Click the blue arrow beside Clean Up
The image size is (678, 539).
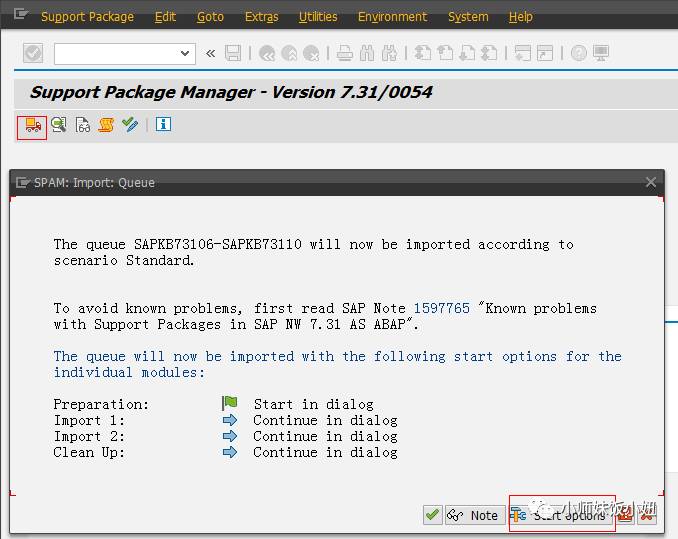(230, 452)
